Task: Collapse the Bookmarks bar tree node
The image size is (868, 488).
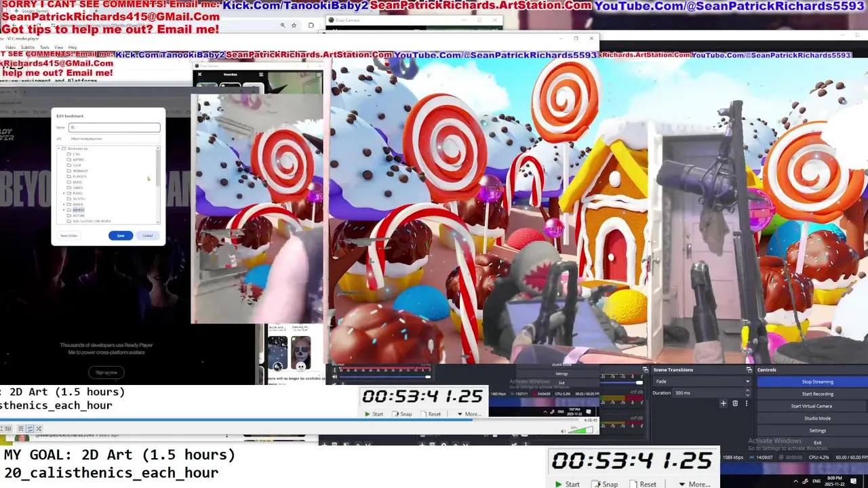Action: click(x=58, y=148)
